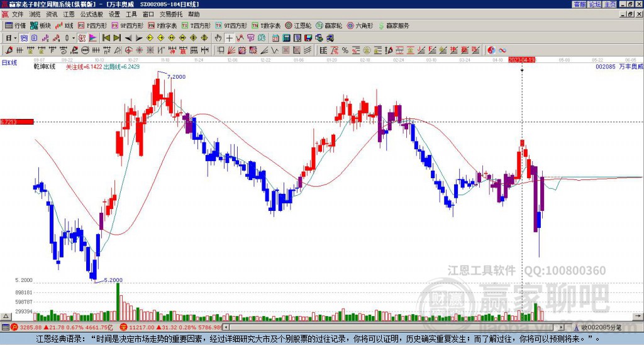This screenshot has height=345, width=644.
Task: Click the red 6.7213 price marker
Action: [17, 122]
